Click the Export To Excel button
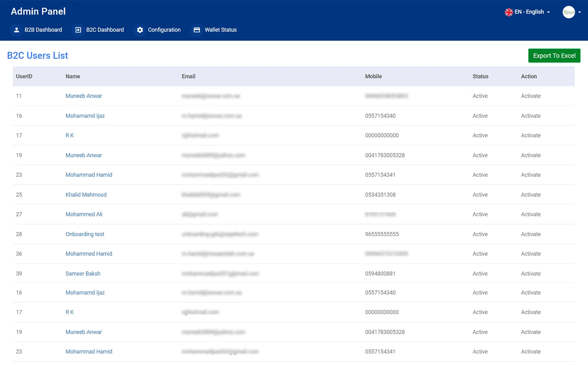 click(554, 55)
